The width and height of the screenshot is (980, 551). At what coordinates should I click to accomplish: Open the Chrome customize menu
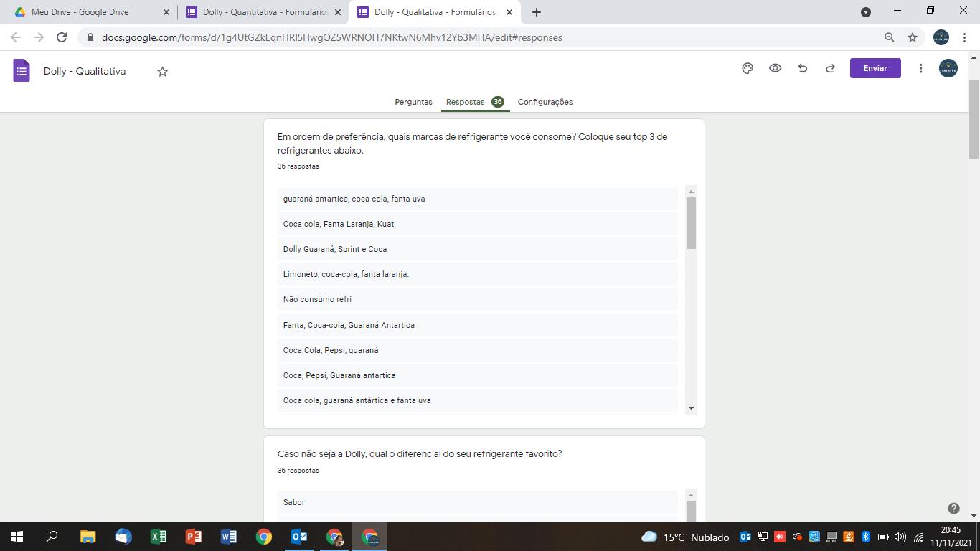tap(963, 37)
